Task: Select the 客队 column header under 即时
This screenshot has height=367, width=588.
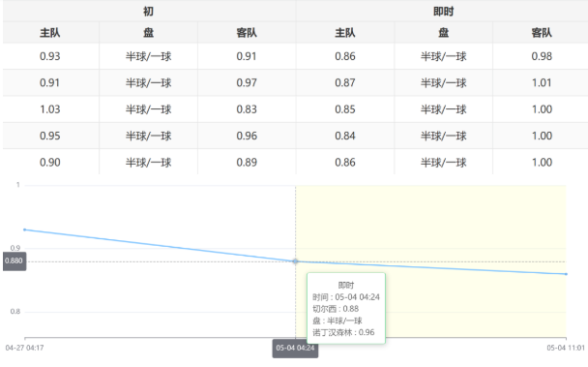Action: pos(542,33)
